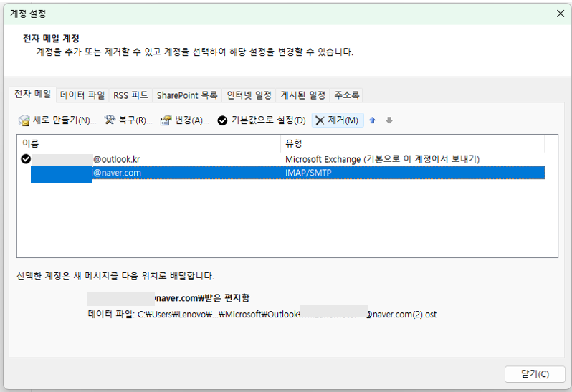Image resolution: width=572 pixels, height=392 pixels.
Task: Click the 변경(A) change account button
Action: point(185,120)
